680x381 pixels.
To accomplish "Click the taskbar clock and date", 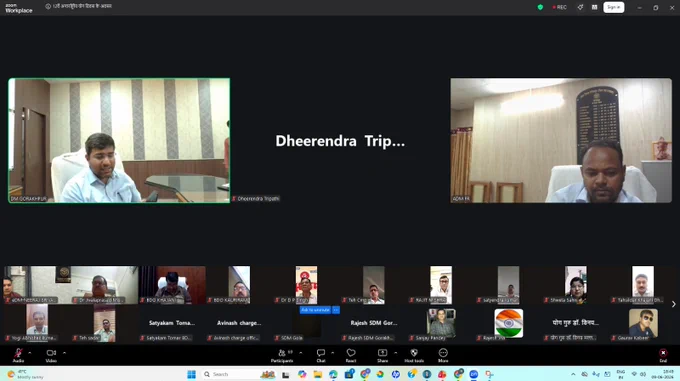I will pyautogui.click(x=663, y=374).
